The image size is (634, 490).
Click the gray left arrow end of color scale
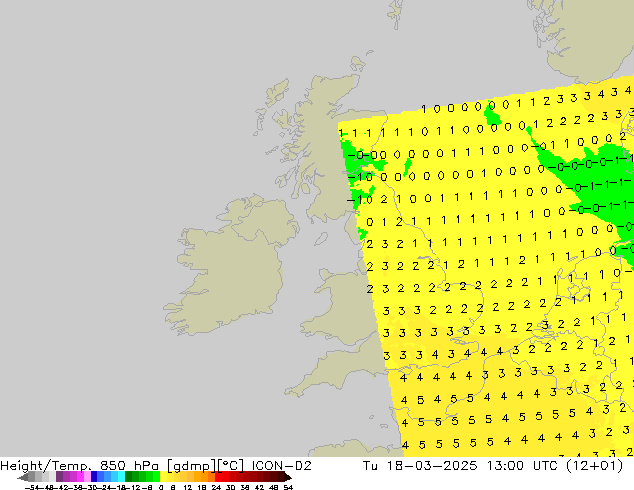[x=23, y=477]
